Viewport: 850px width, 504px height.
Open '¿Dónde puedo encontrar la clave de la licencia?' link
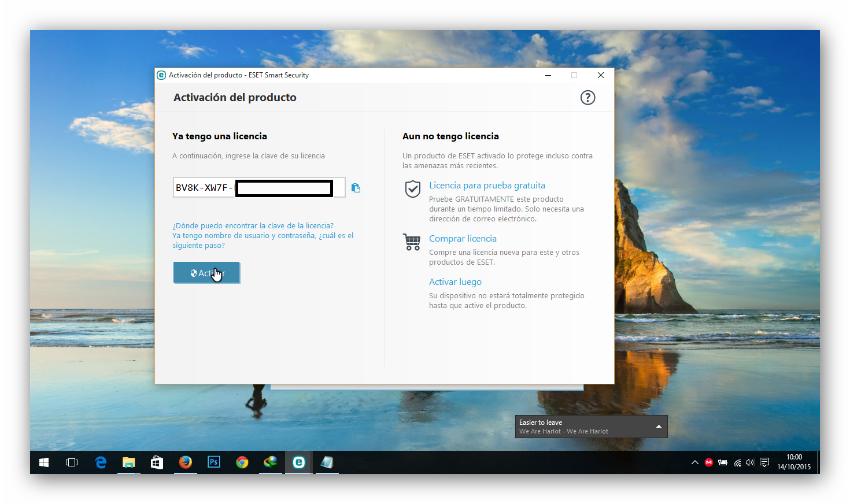coord(253,225)
